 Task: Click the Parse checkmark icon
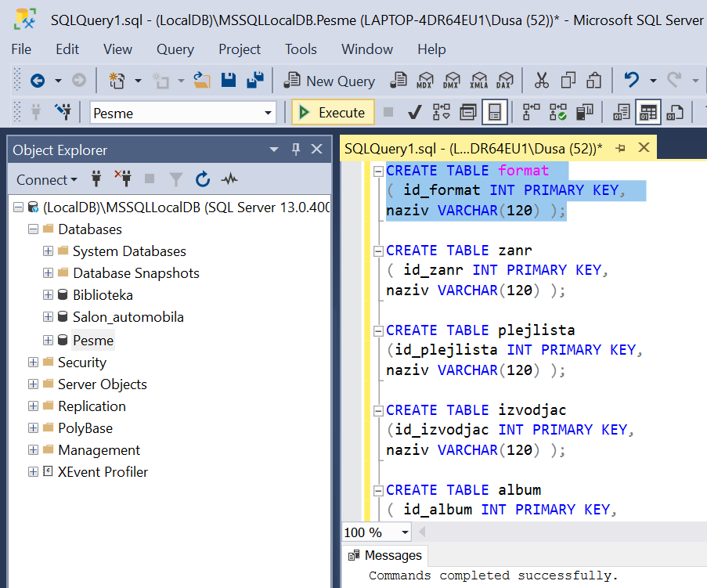pyautogui.click(x=415, y=112)
